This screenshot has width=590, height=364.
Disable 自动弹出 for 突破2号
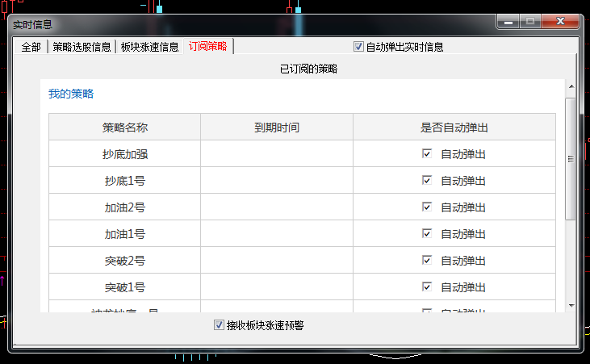[427, 261]
